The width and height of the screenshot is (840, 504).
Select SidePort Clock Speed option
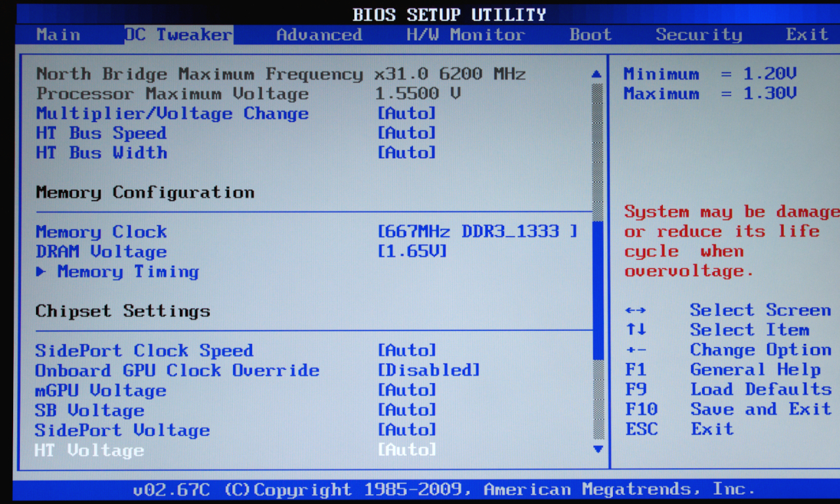point(144,350)
